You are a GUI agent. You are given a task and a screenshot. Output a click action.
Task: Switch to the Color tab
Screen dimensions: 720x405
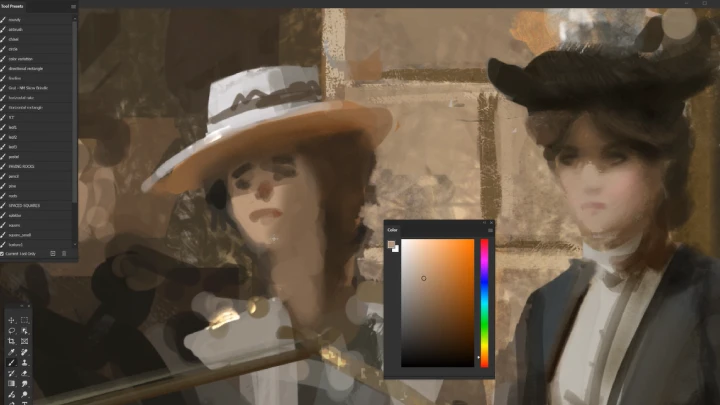[392, 230]
